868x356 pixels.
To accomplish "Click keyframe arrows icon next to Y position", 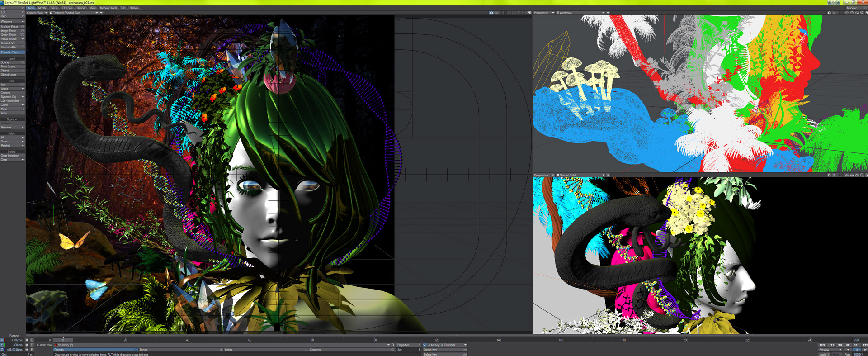I will coord(27,345).
